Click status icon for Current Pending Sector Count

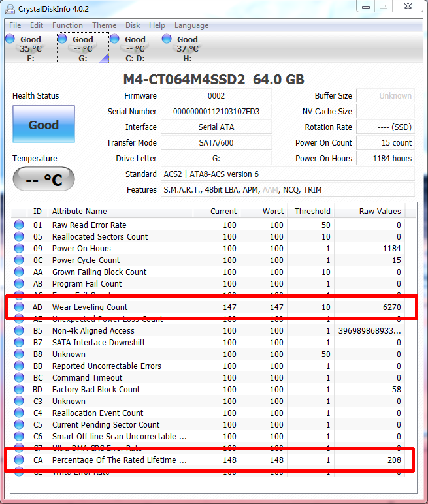[19, 424]
